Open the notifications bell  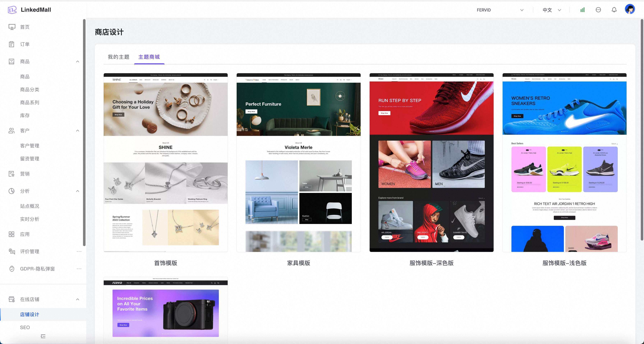[x=614, y=10]
